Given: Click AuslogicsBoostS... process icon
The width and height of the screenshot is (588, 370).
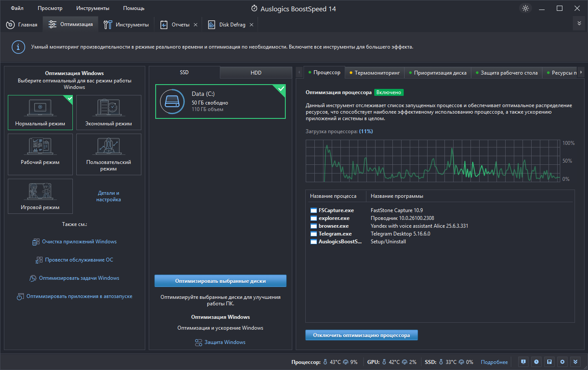Looking at the screenshot, I should 314,242.
